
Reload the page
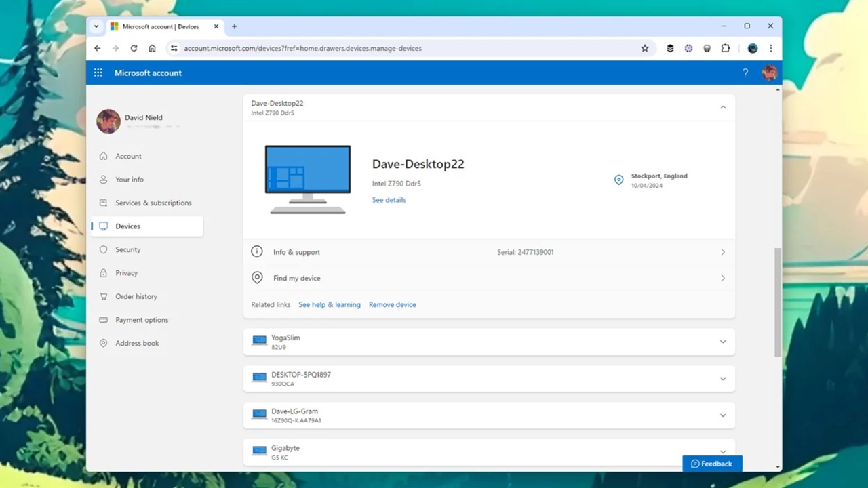[x=134, y=48]
